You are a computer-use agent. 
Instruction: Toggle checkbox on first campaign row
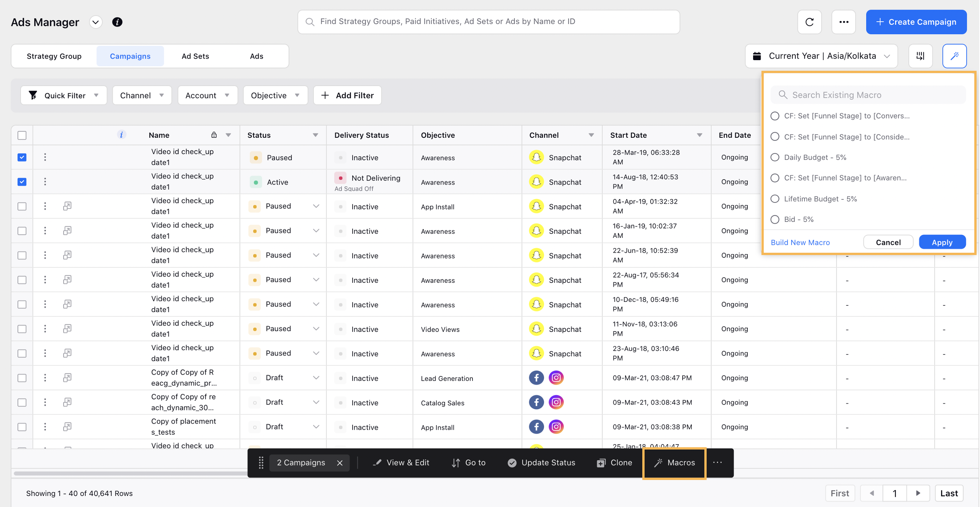pos(22,156)
